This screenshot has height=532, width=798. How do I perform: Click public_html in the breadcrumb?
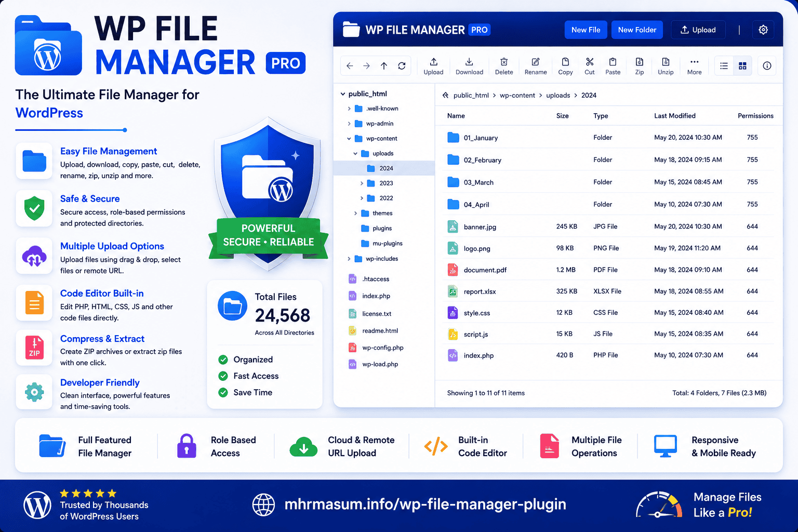coord(471,95)
